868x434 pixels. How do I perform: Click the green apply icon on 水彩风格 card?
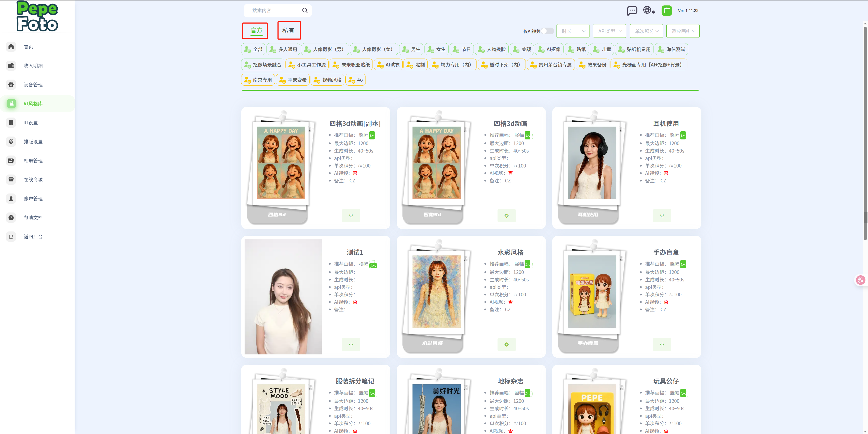[x=506, y=344]
